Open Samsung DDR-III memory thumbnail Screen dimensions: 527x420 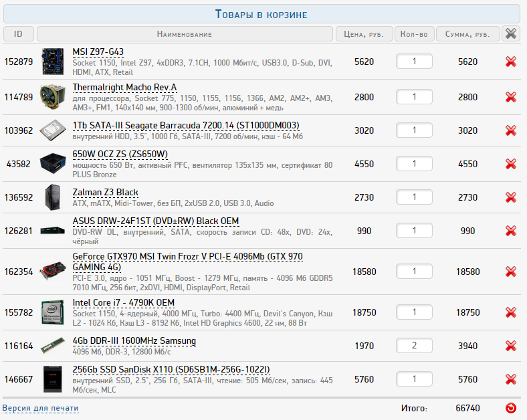click(53, 345)
